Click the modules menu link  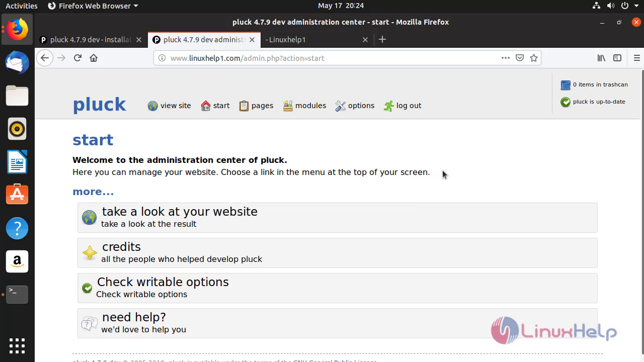(x=310, y=106)
